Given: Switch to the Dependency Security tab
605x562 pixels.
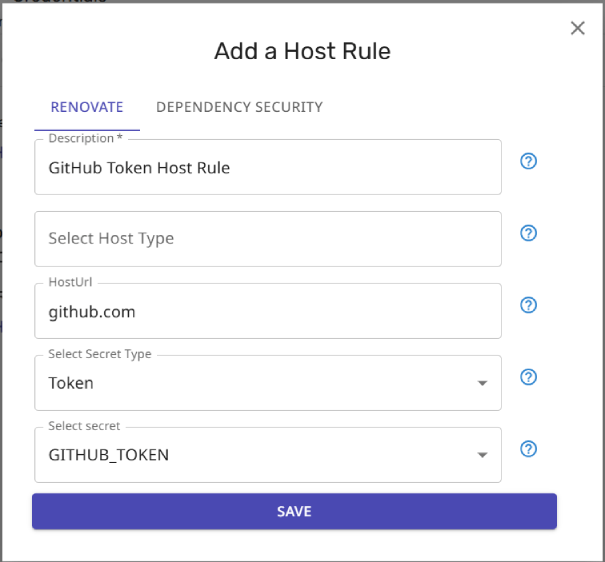Looking at the screenshot, I should (x=239, y=107).
